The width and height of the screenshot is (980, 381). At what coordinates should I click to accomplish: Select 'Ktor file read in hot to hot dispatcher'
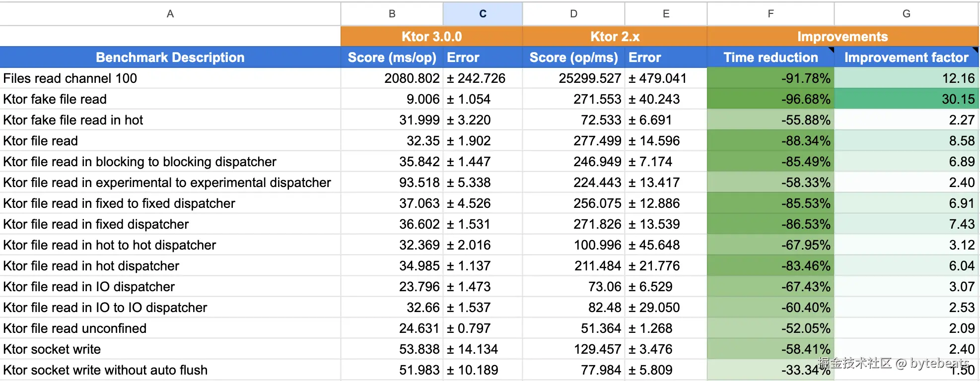click(x=170, y=245)
